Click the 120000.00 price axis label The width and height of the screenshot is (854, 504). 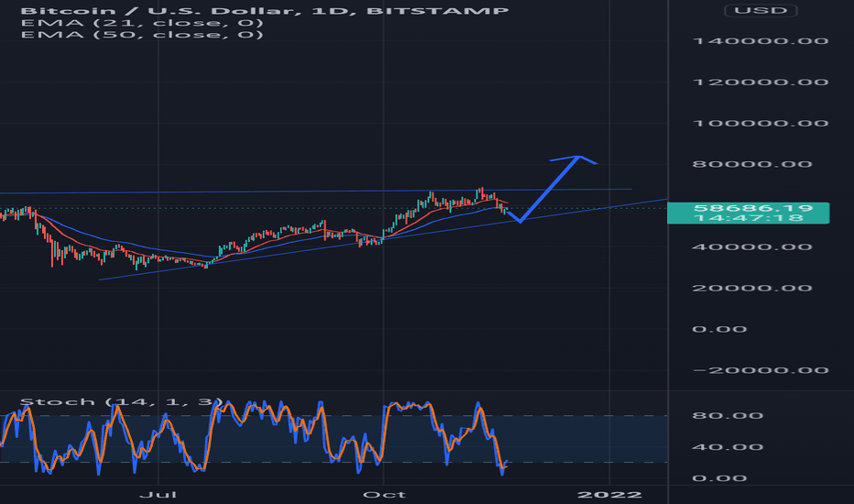[x=761, y=82]
